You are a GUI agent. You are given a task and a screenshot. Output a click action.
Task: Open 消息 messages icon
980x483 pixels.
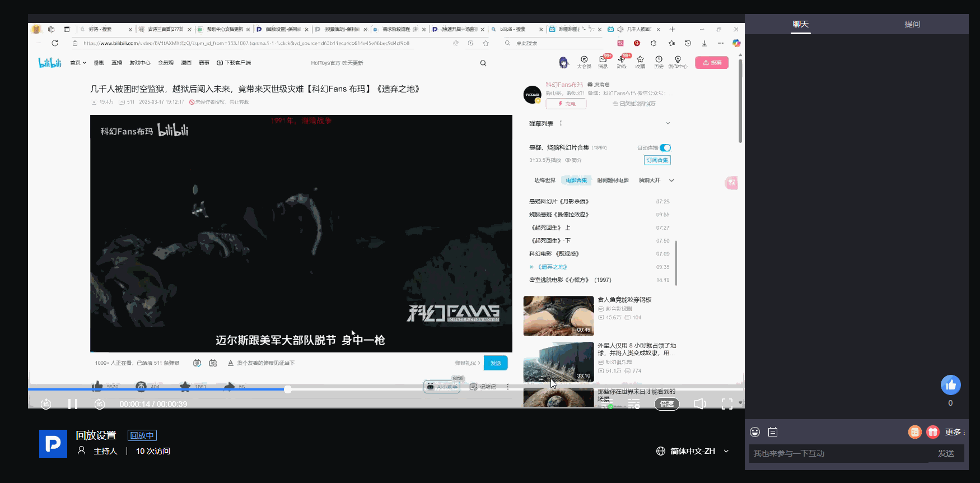(603, 62)
